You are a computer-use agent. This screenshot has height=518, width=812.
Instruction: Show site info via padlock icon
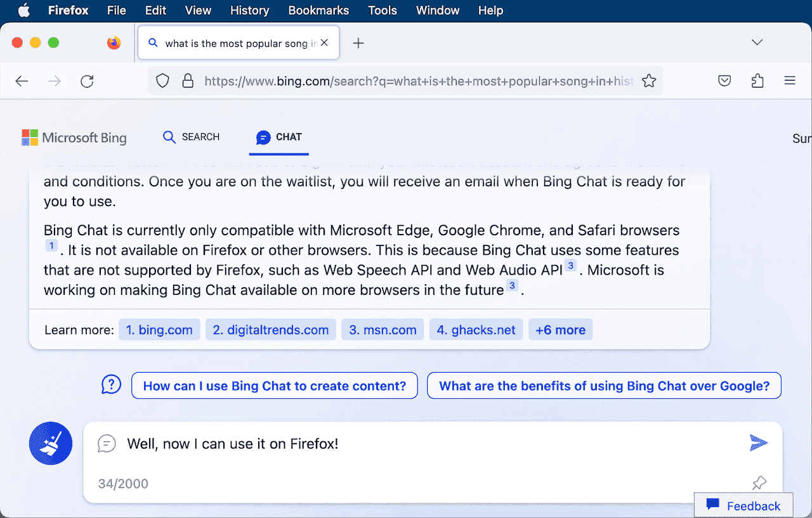coord(187,81)
